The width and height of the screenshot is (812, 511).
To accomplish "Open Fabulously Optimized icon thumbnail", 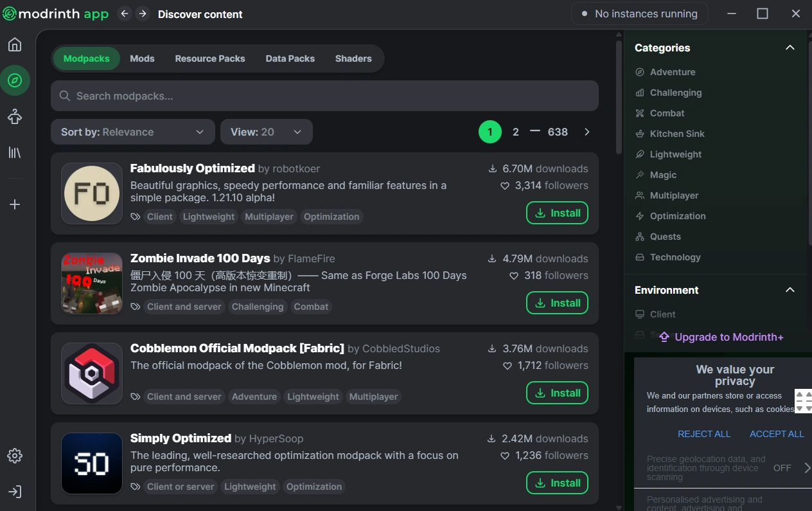I will 92,193.
